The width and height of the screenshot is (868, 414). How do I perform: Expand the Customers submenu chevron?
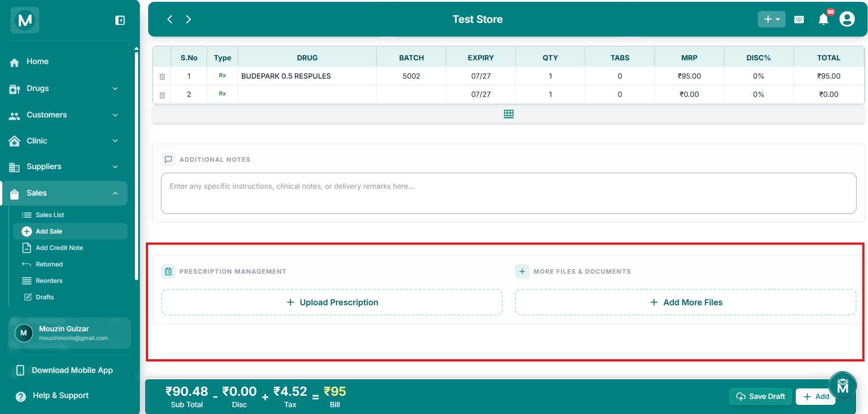(x=115, y=115)
